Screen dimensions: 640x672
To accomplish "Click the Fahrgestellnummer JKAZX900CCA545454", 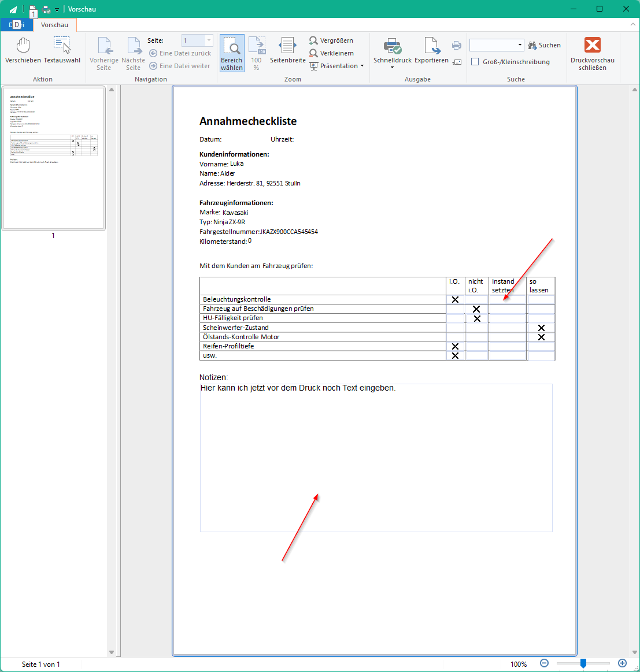I will coord(288,232).
